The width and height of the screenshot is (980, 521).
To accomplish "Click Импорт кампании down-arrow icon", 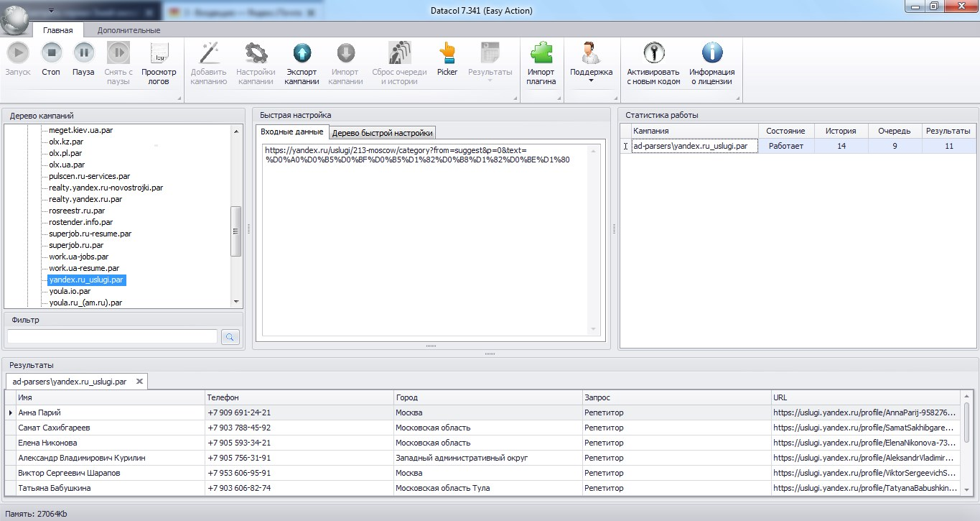I will tap(346, 52).
